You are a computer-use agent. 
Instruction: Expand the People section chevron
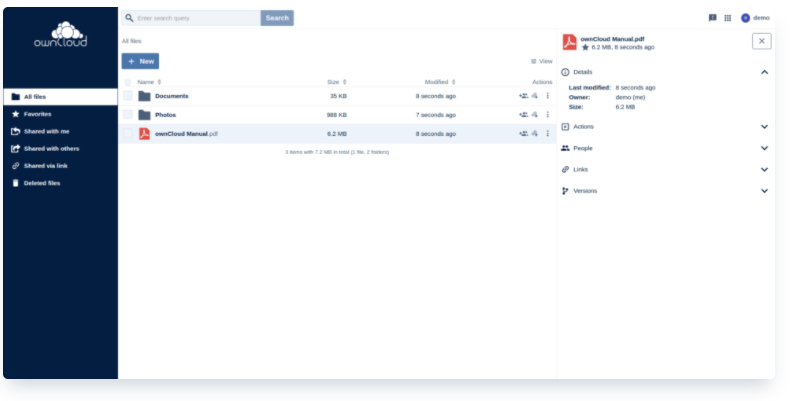[764, 148]
